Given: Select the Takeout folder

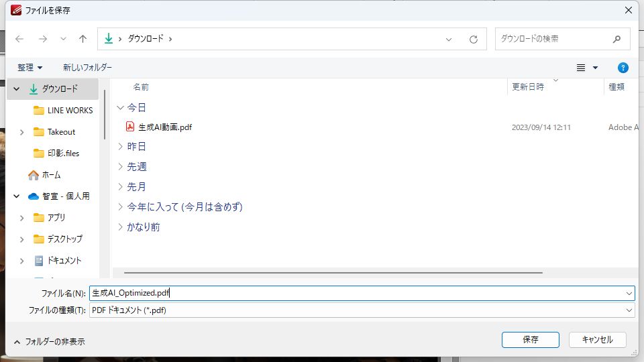Looking at the screenshot, I should [x=61, y=132].
